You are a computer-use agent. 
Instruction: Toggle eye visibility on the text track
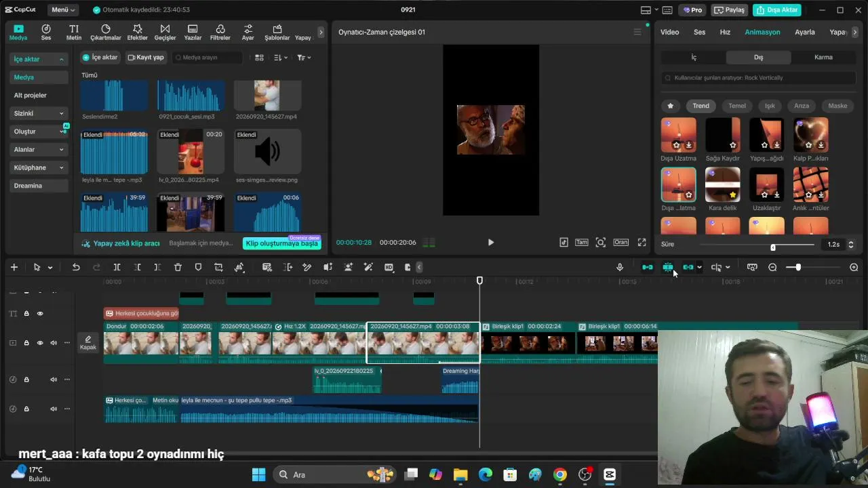point(40,313)
